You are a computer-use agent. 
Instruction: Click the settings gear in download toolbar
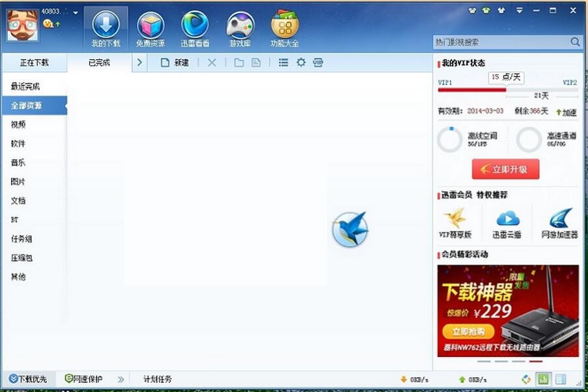click(x=301, y=62)
